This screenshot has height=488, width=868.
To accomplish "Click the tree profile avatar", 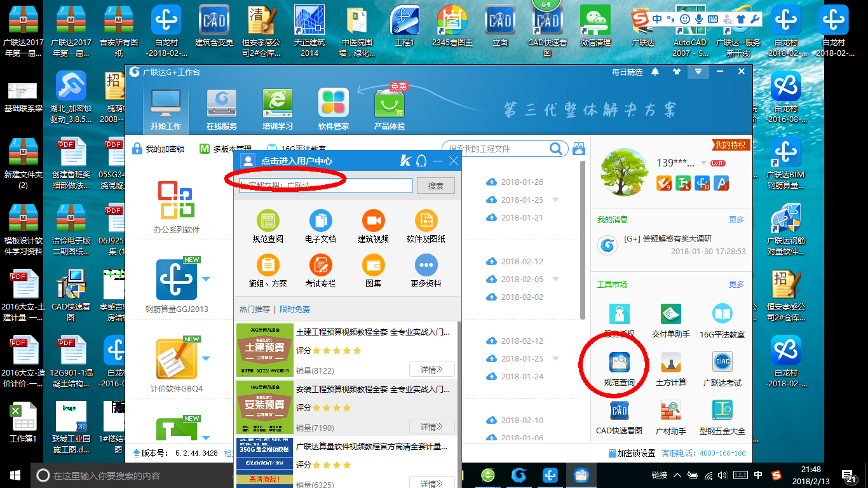I will pyautogui.click(x=624, y=172).
